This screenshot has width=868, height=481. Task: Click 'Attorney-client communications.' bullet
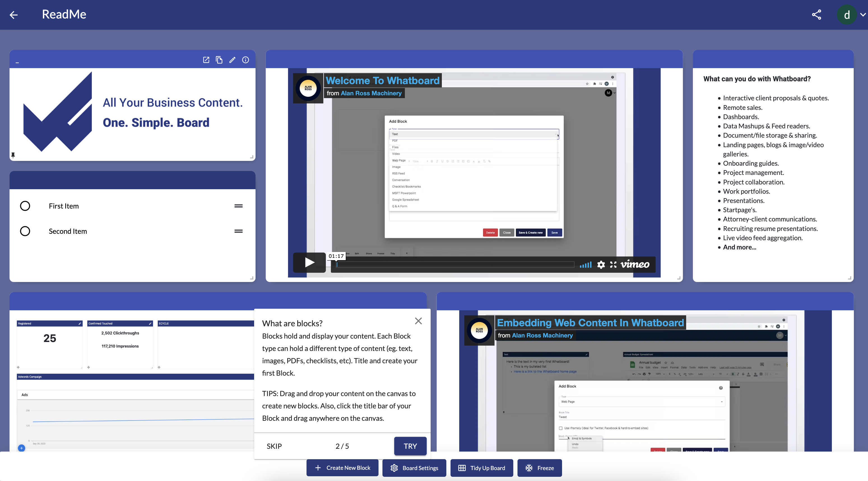click(x=770, y=219)
